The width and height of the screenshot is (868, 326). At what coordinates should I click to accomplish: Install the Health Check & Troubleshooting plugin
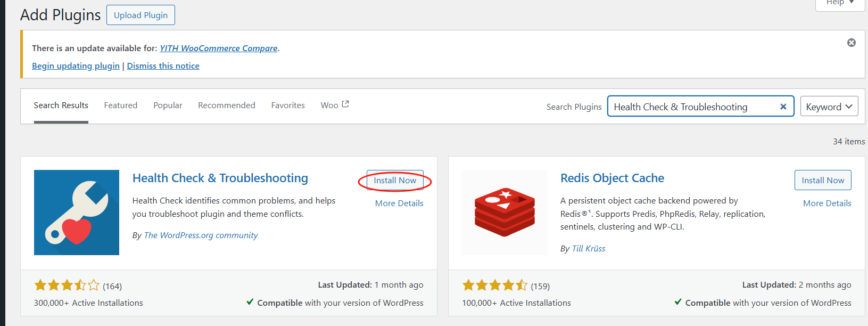click(x=395, y=181)
